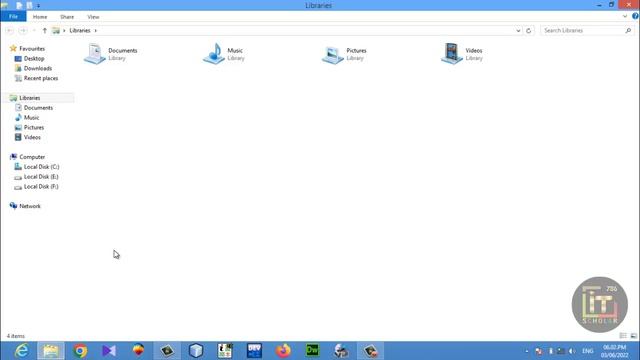Open the Documents library icon
640x360 pixels.
tap(95, 53)
